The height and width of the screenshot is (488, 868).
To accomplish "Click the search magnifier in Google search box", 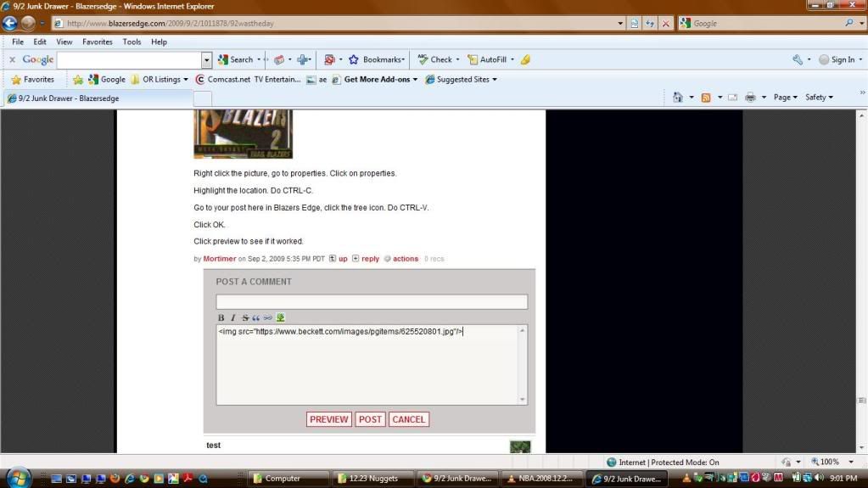I will 849,23.
